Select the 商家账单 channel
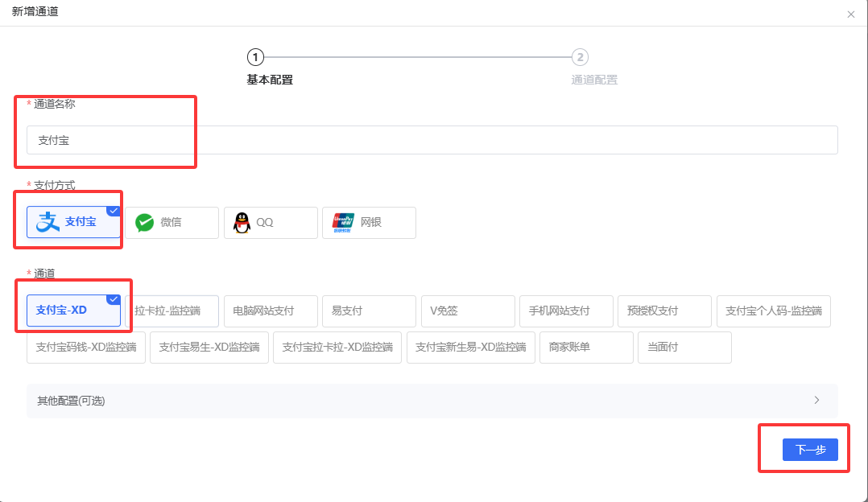 [x=585, y=347]
